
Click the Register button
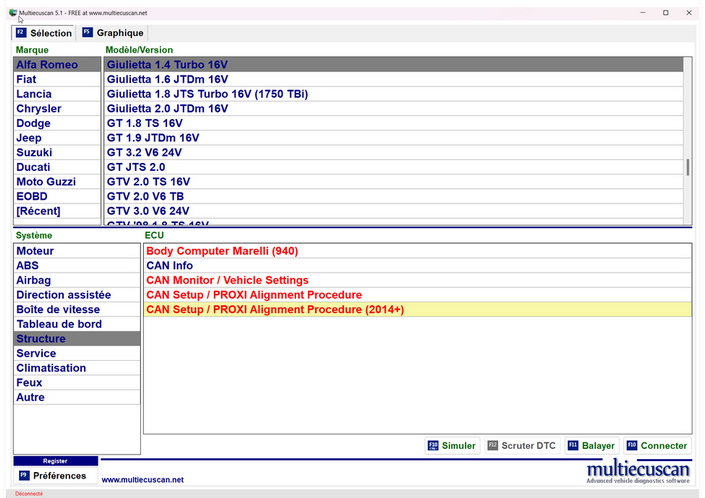click(55, 461)
